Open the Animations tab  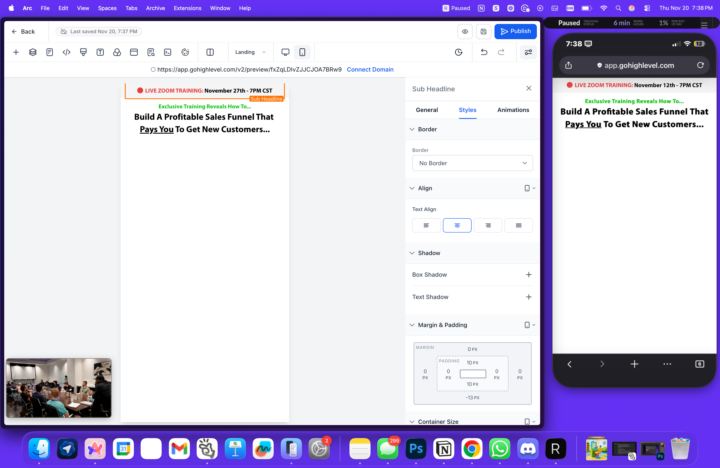pyautogui.click(x=513, y=110)
